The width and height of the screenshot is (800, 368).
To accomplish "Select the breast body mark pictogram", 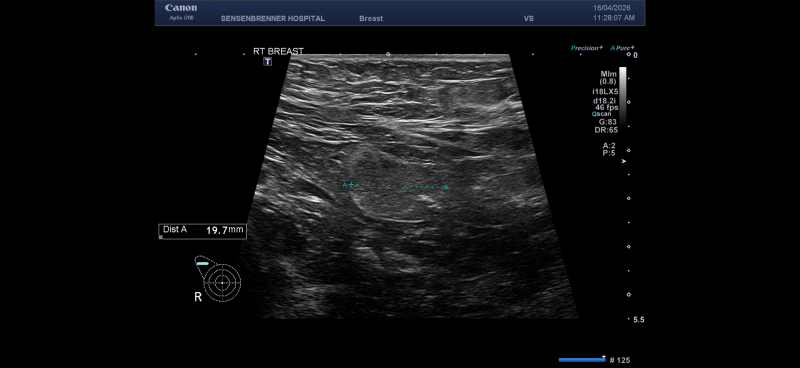I will pyautogui.click(x=218, y=278).
